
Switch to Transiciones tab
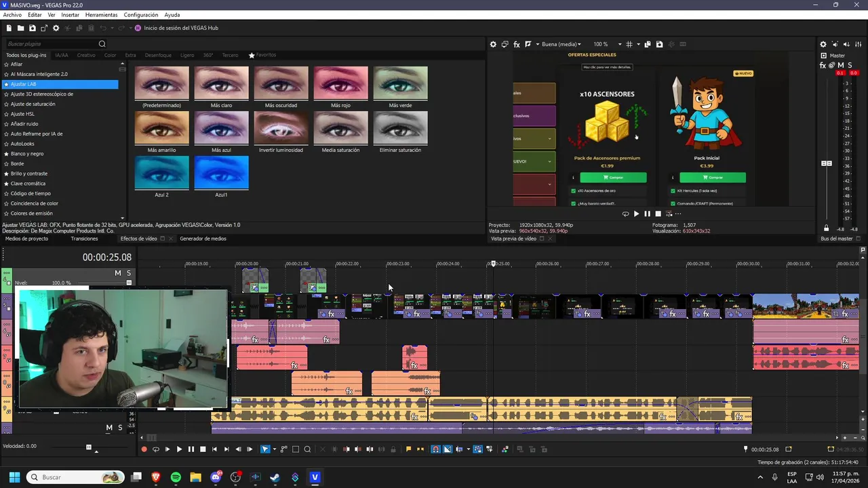84,239
